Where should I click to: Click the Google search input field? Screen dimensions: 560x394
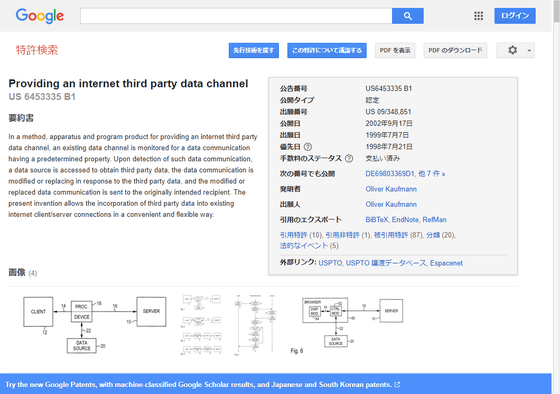[236, 16]
